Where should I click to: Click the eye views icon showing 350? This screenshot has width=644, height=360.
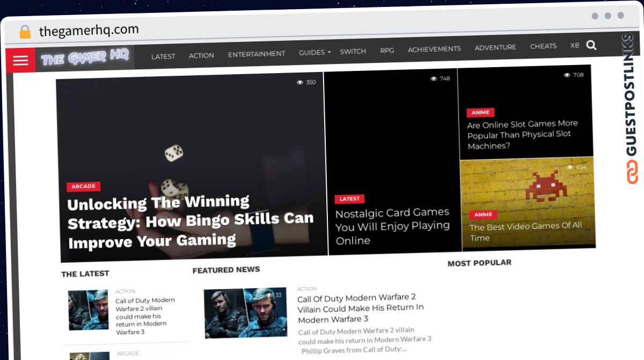pyautogui.click(x=300, y=82)
